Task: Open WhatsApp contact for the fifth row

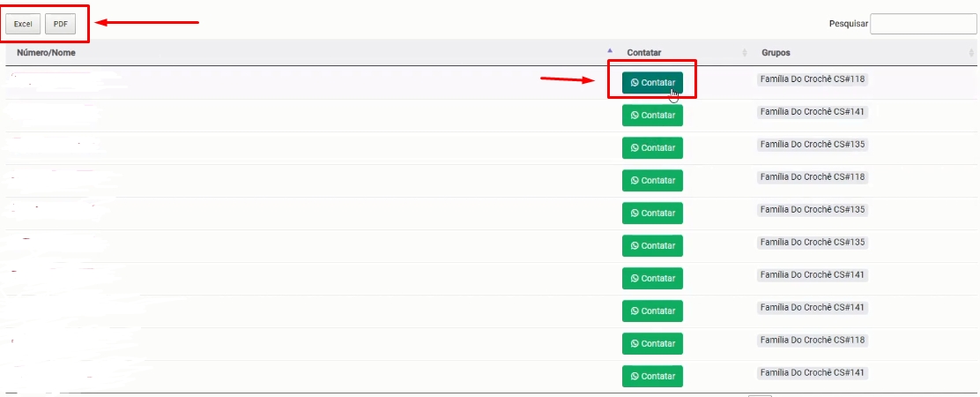Action: click(x=652, y=213)
